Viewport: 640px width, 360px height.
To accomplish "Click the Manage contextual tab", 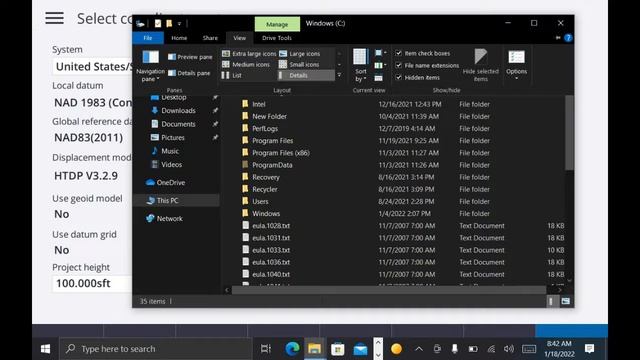I will click(x=277, y=24).
